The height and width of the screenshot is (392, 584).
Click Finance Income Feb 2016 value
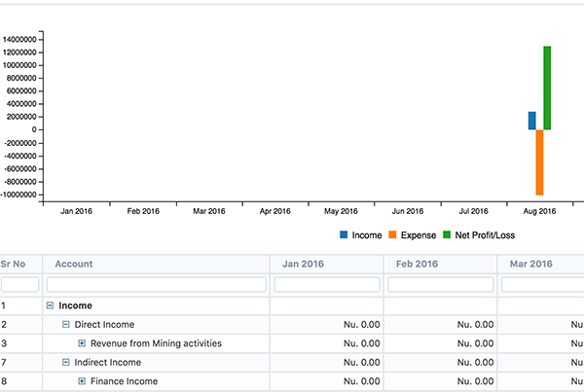point(475,381)
